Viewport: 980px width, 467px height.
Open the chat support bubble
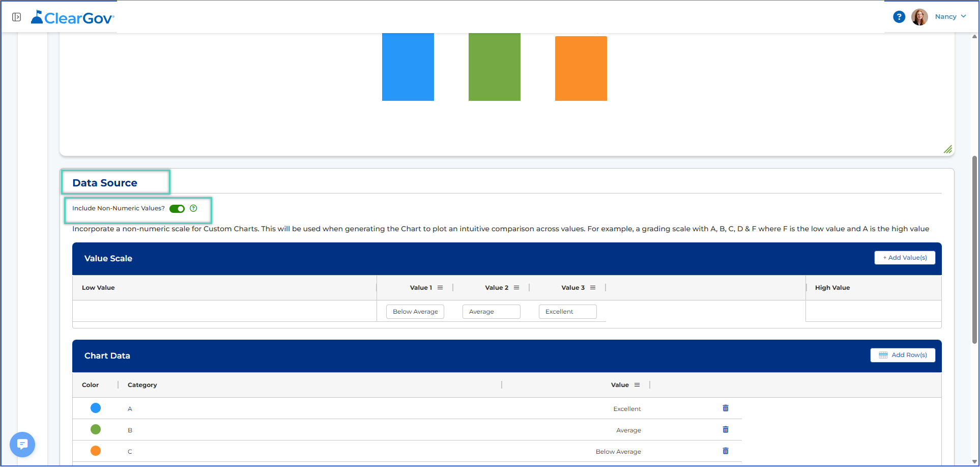22,445
